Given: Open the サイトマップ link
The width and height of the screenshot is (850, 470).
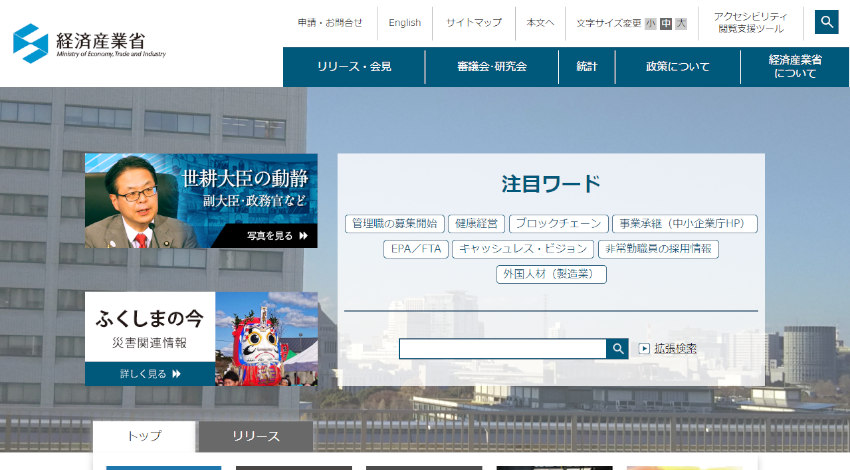Looking at the screenshot, I should (474, 23).
